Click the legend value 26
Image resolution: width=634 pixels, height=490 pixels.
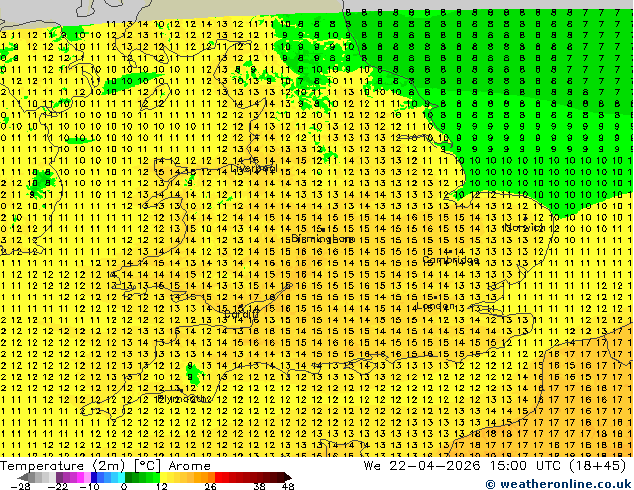(210, 486)
